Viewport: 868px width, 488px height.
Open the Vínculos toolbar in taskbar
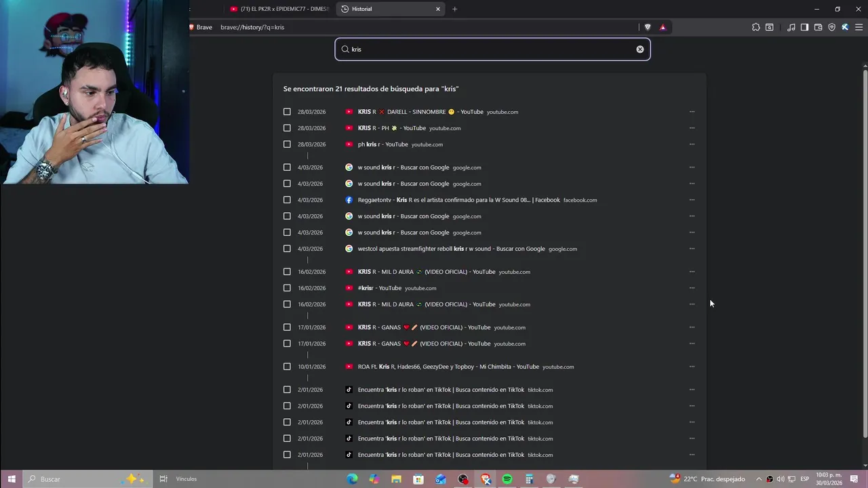[186, 479]
